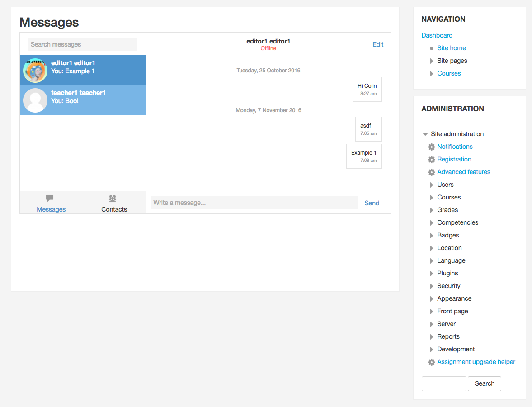Open the Registration admin link
This screenshot has height=407, width=532.
pos(454,159)
